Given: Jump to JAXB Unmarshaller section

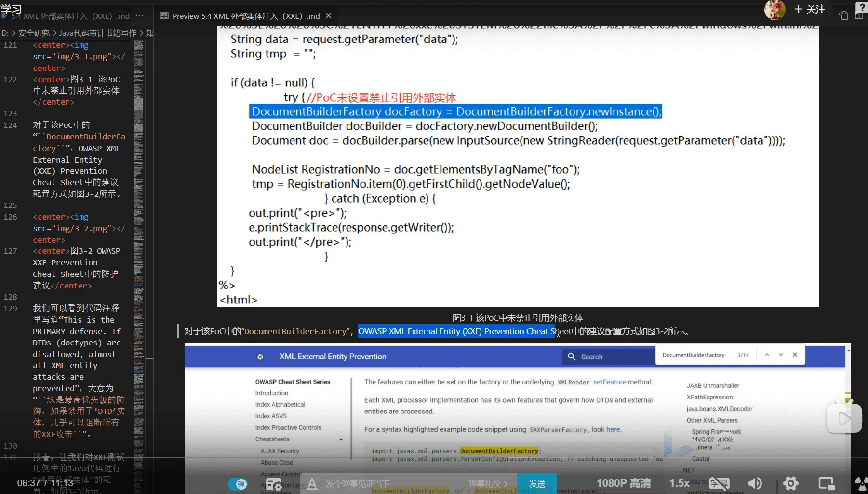Looking at the screenshot, I should click(x=713, y=385).
